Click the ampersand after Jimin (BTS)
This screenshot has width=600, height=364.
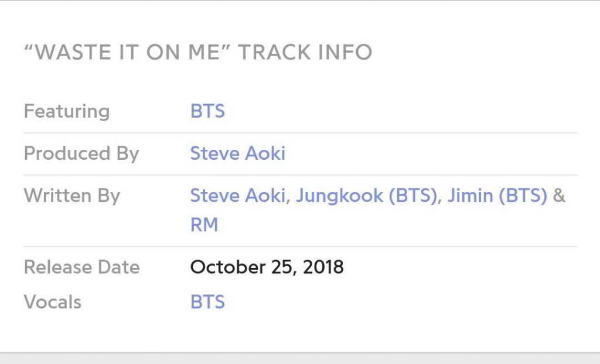click(559, 195)
